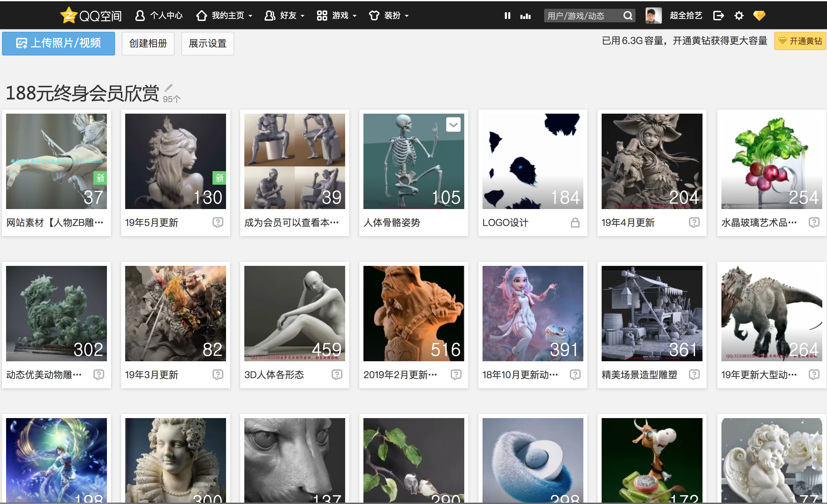The image size is (827, 504).
Task: Open the LOGO设计 album thumbnail
Action: [x=533, y=161]
